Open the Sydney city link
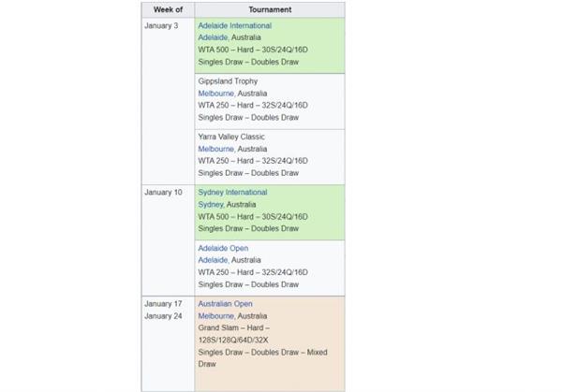 211,204
